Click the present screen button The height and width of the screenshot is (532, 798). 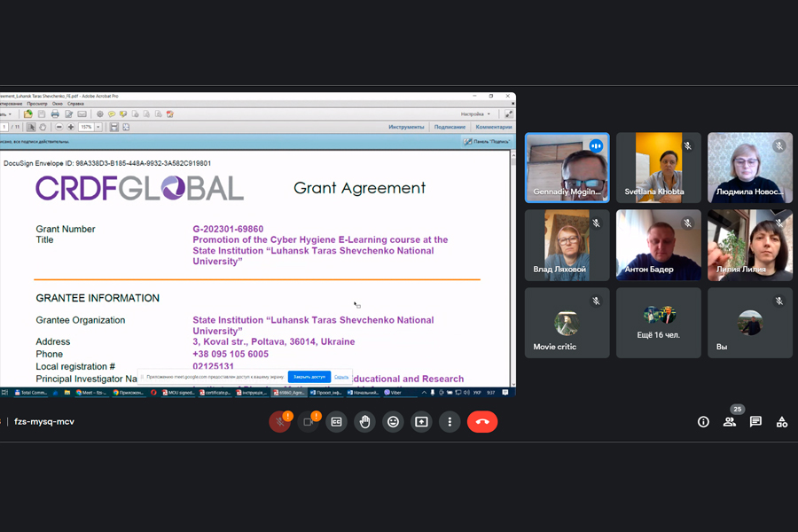[x=421, y=421]
